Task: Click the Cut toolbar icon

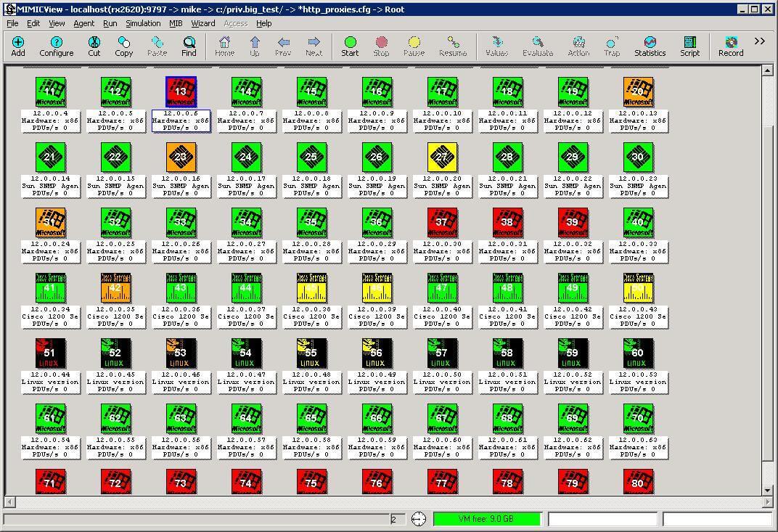Action: 94,46
